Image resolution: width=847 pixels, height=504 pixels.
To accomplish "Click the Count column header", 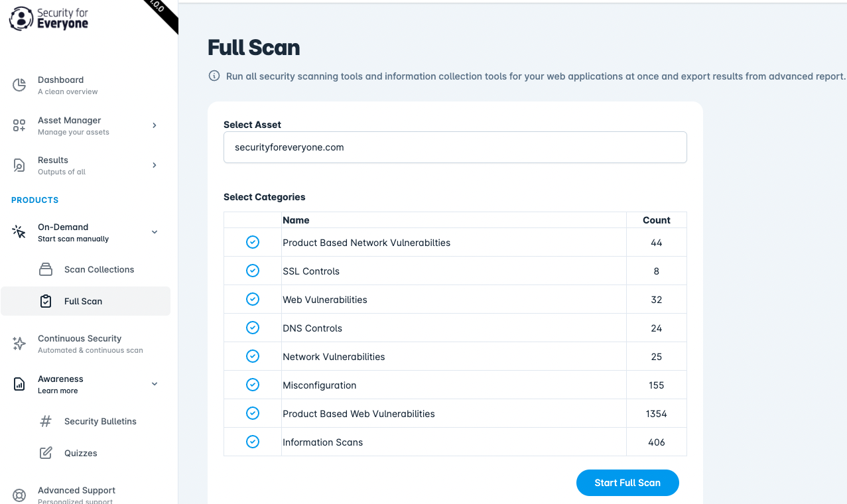I will 657,220.
